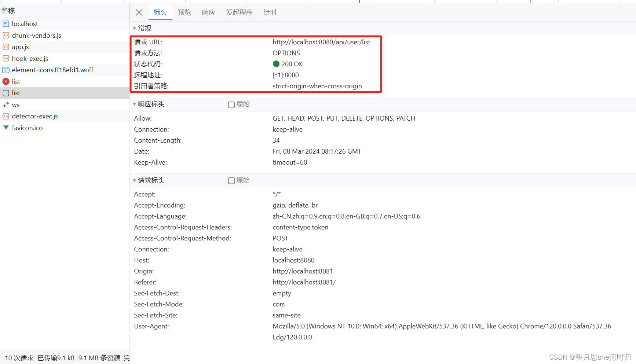Click the Origin http://localhost:8081 value
The image size is (636, 364).
point(303,271)
